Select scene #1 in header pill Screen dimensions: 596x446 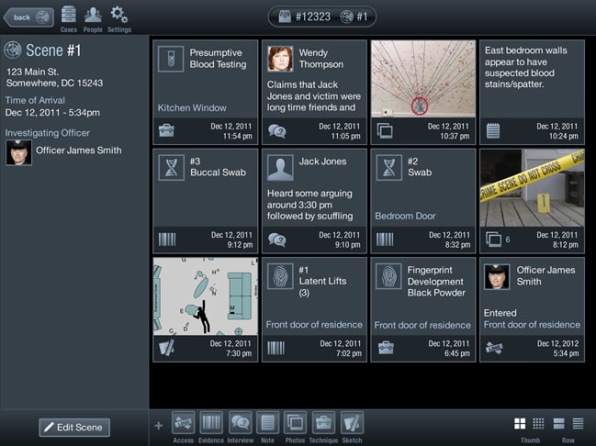coord(354,17)
